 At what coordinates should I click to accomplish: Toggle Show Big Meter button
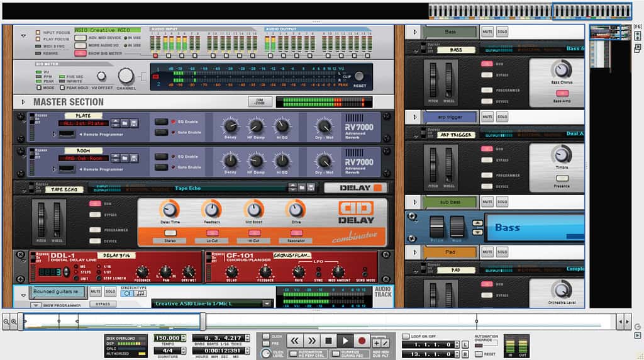click(x=80, y=53)
